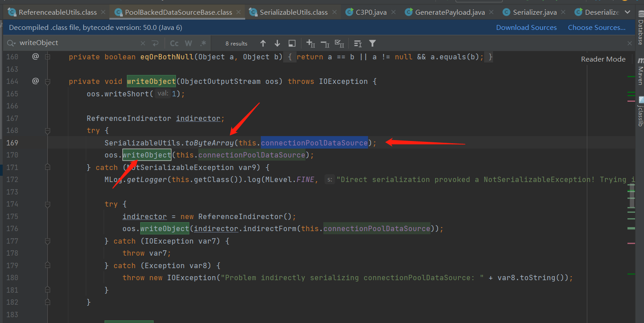Switch to ReferenceableUtils.class tab
This screenshot has height=323, width=644.
point(58,12)
